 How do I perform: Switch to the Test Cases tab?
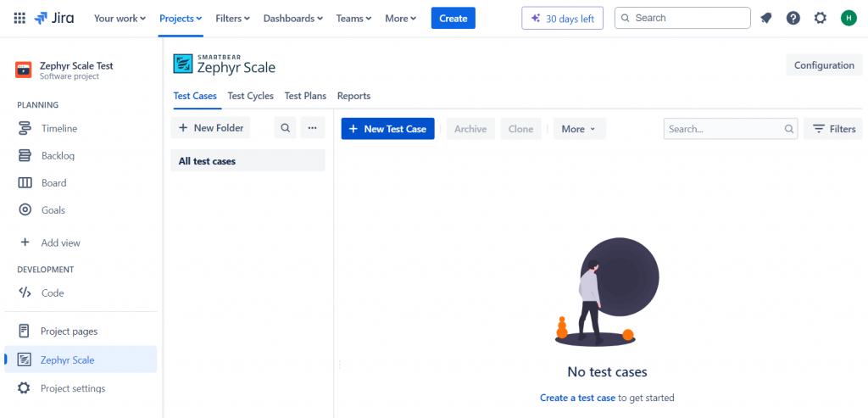(x=195, y=96)
